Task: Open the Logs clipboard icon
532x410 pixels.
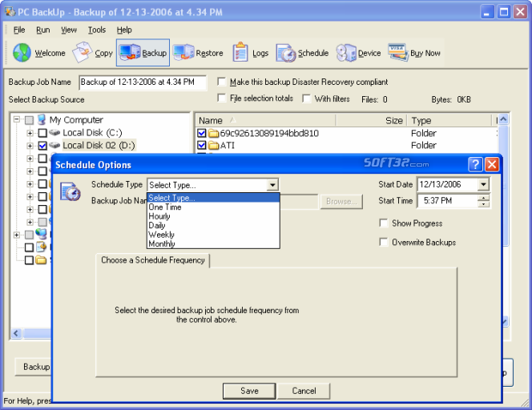Action: click(x=240, y=52)
